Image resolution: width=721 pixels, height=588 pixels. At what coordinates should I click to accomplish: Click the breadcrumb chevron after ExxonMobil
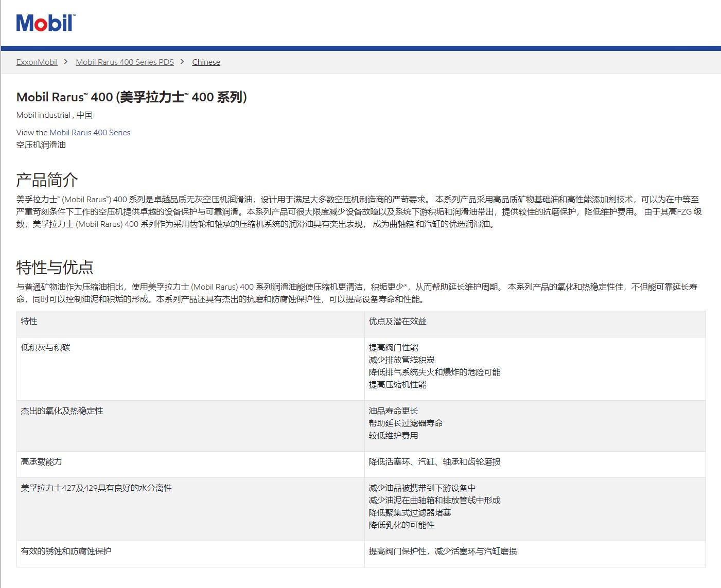click(x=66, y=62)
